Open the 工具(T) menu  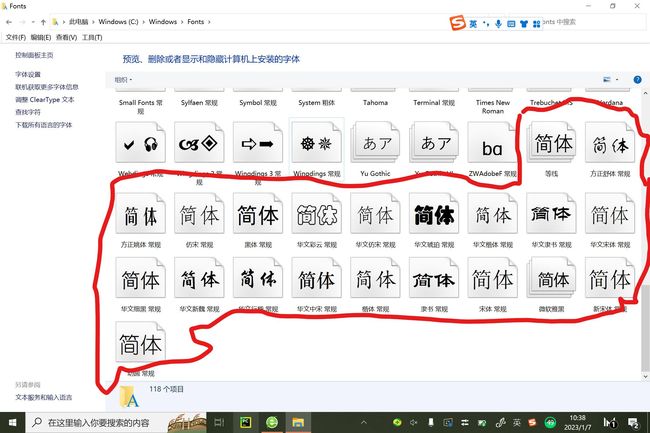tap(92, 37)
